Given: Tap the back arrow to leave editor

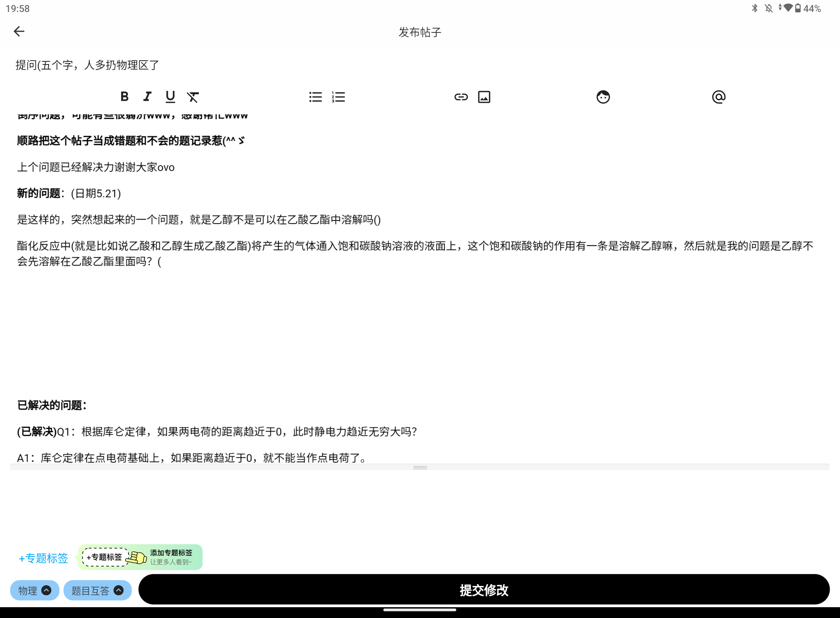Looking at the screenshot, I should coord(19,31).
